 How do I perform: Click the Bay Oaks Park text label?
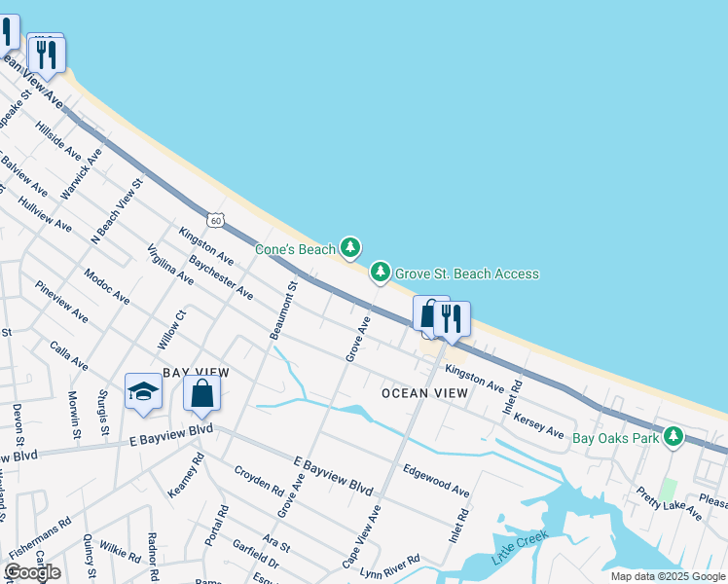tap(616, 438)
